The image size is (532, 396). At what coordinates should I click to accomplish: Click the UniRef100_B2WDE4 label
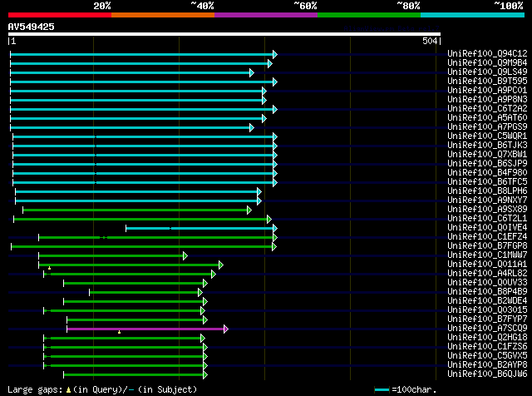tap(487, 301)
